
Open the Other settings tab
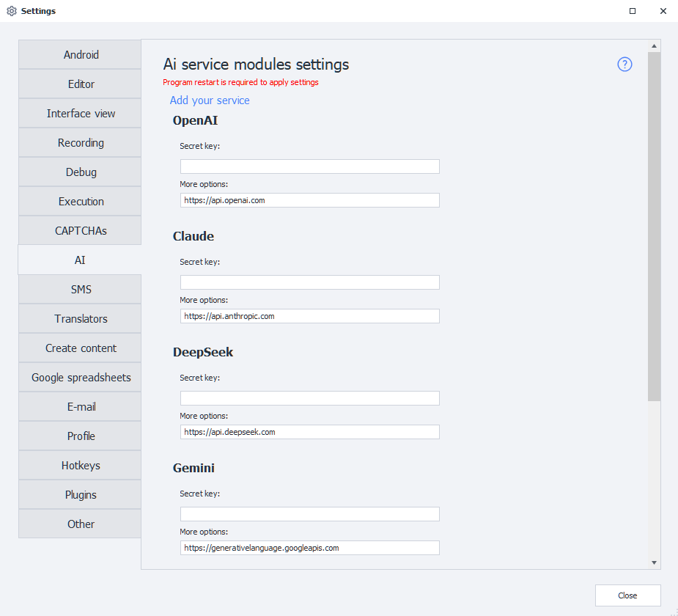[80, 524]
